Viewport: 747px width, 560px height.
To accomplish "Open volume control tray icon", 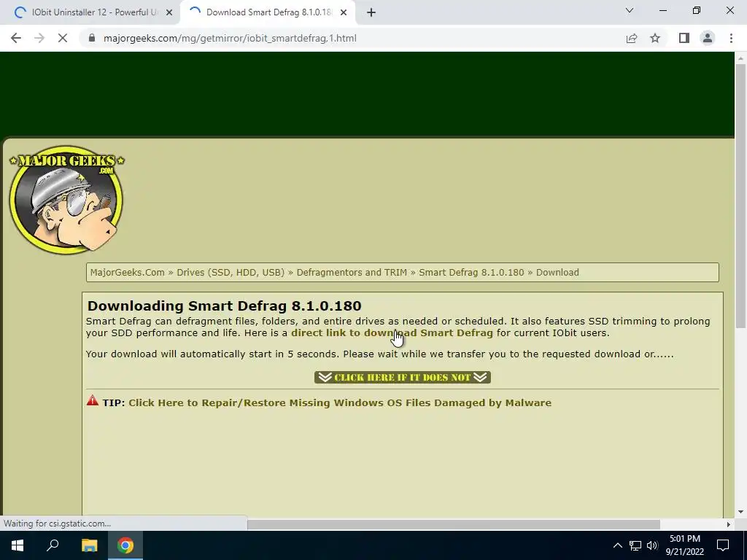I will pos(652,545).
